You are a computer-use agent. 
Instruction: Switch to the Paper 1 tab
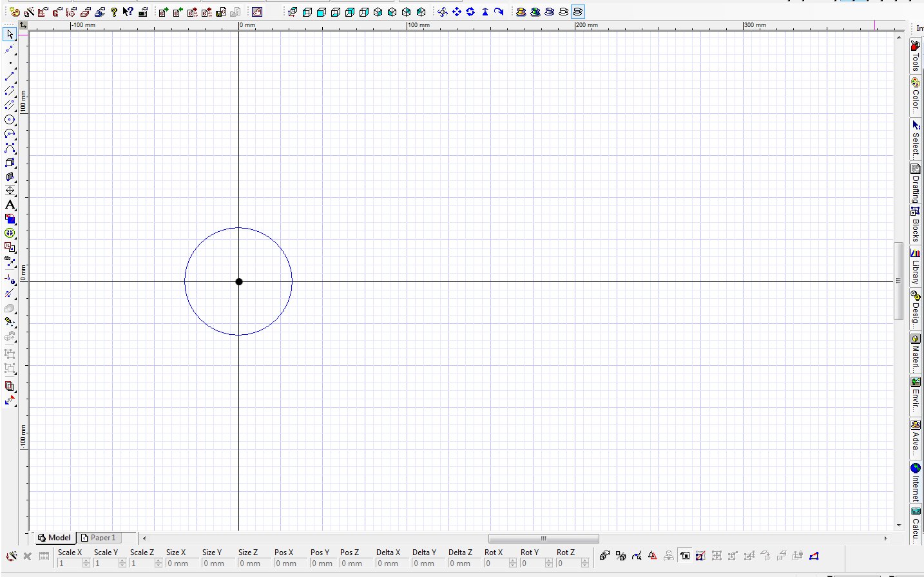click(99, 538)
